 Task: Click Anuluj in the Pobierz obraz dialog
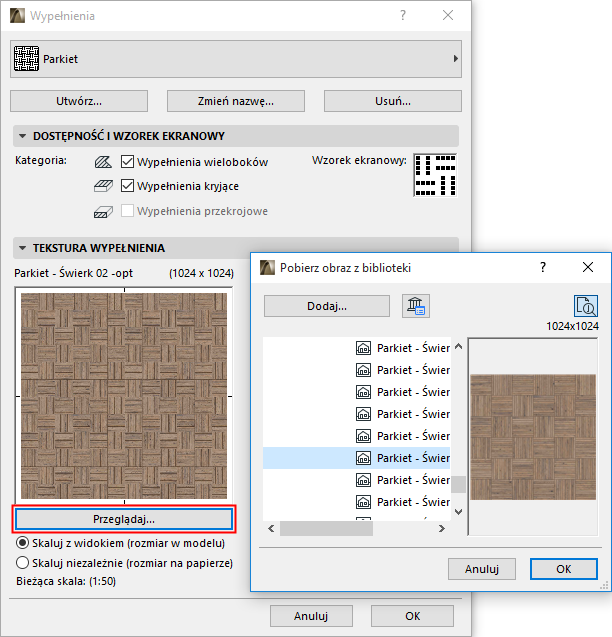point(482,569)
